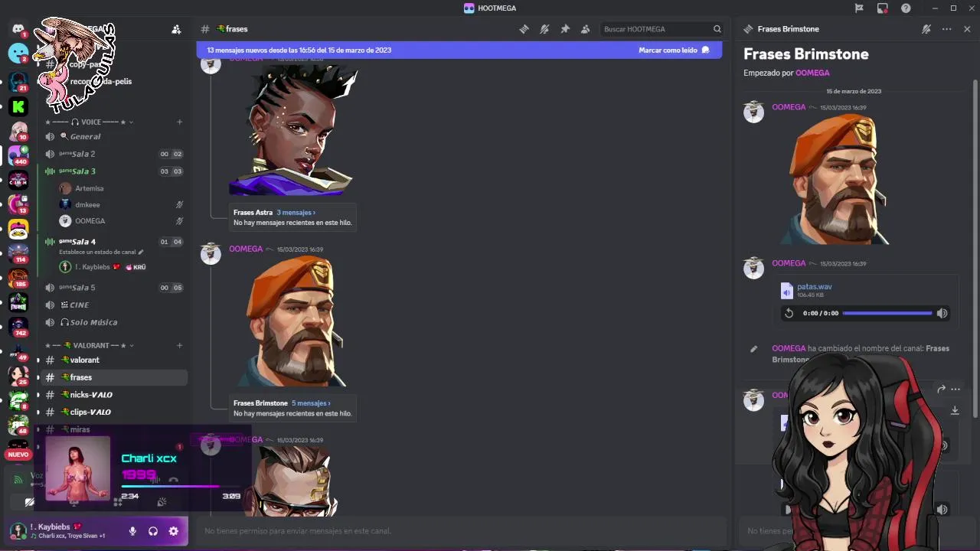The image size is (980, 551).
Task: Open Discord direct messages home icon
Action: 18,29
